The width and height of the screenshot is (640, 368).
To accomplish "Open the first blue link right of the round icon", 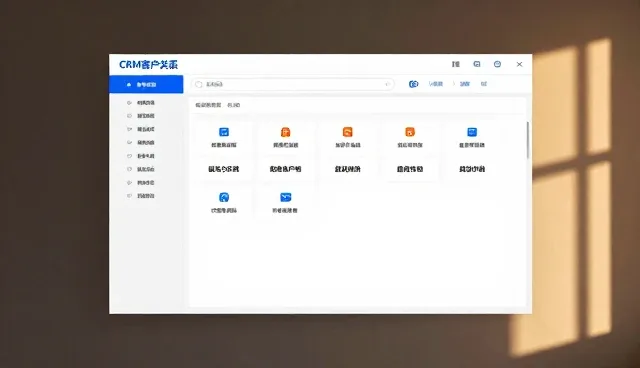I will point(436,84).
